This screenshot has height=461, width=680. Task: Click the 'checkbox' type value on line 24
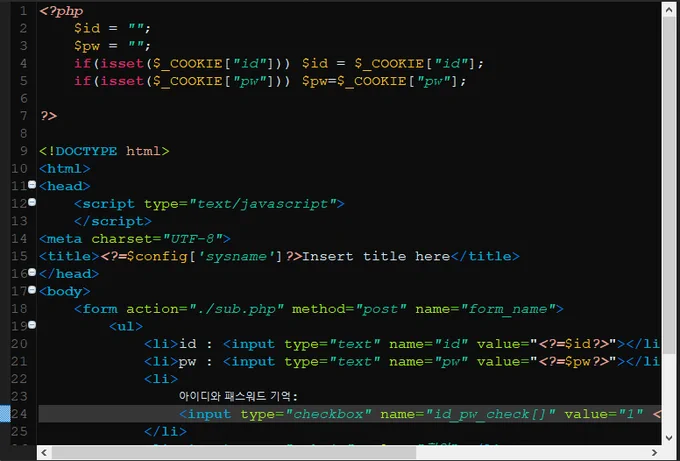tap(328, 414)
